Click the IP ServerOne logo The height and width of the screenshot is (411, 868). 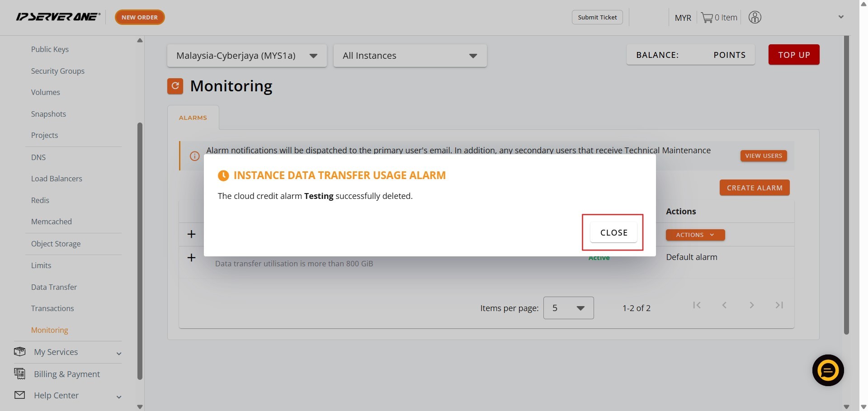pos(58,17)
